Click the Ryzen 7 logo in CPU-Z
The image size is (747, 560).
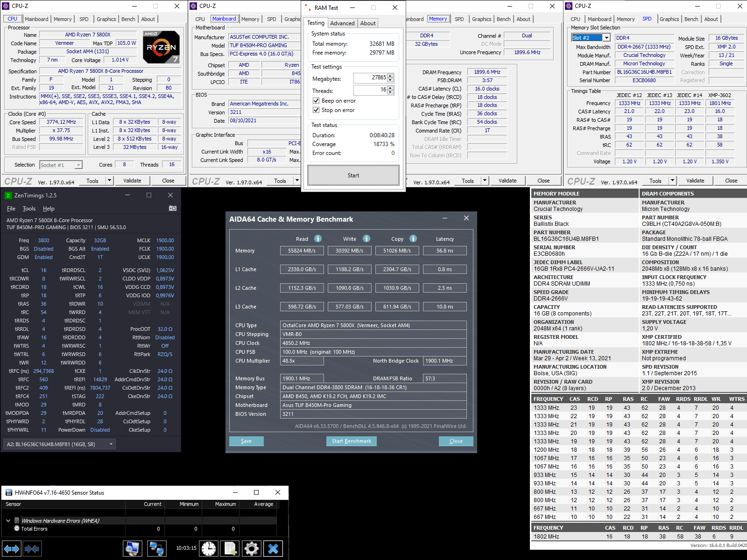click(x=161, y=47)
